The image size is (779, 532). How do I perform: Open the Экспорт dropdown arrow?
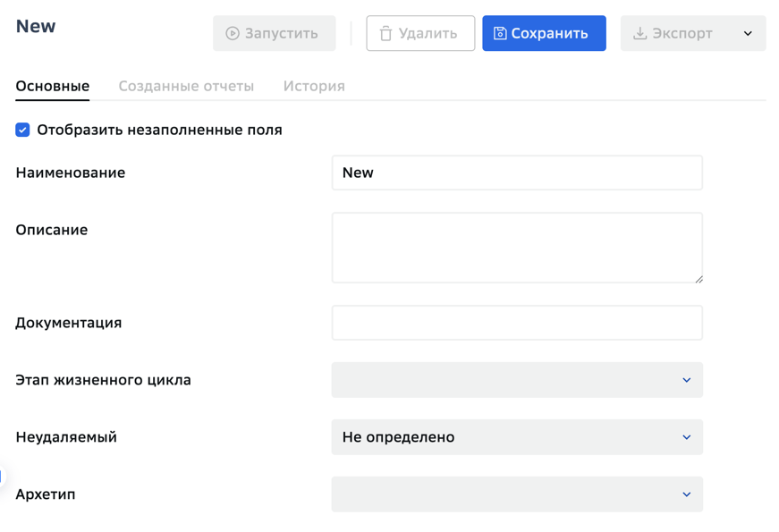click(748, 33)
